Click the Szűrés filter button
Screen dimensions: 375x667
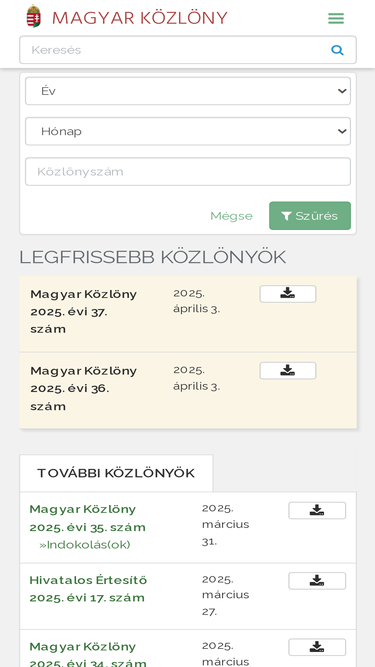pyautogui.click(x=310, y=216)
